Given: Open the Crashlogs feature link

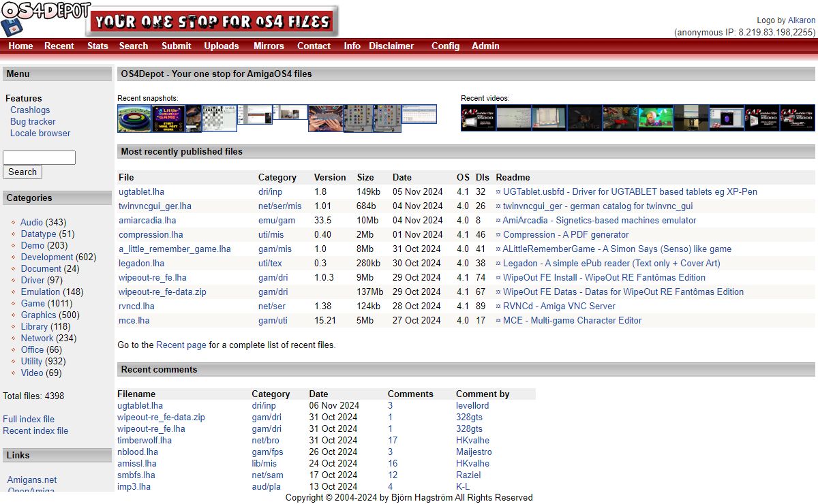Looking at the screenshot, I should click(x=30, y=110).
